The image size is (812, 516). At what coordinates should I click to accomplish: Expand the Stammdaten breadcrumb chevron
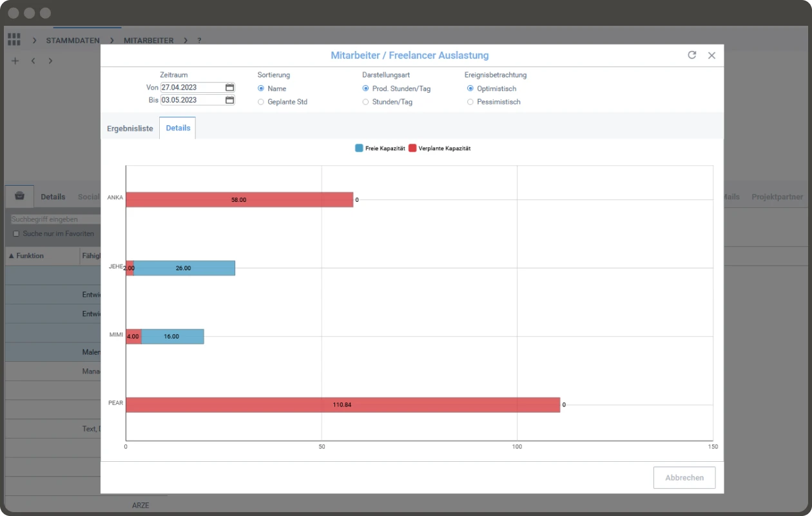34,40
